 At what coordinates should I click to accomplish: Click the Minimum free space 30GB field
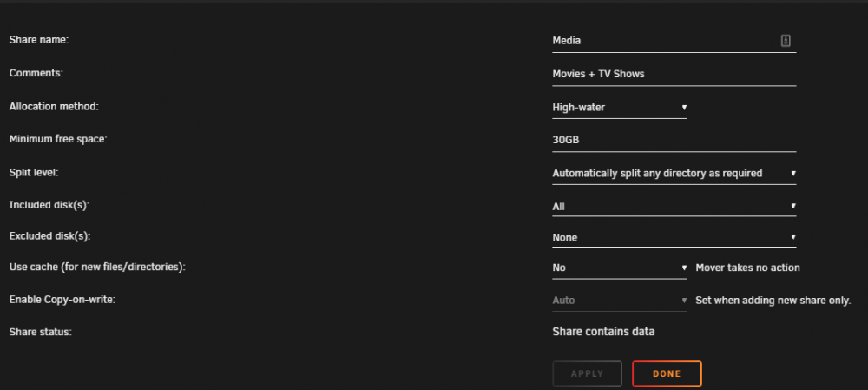(674, 140)
